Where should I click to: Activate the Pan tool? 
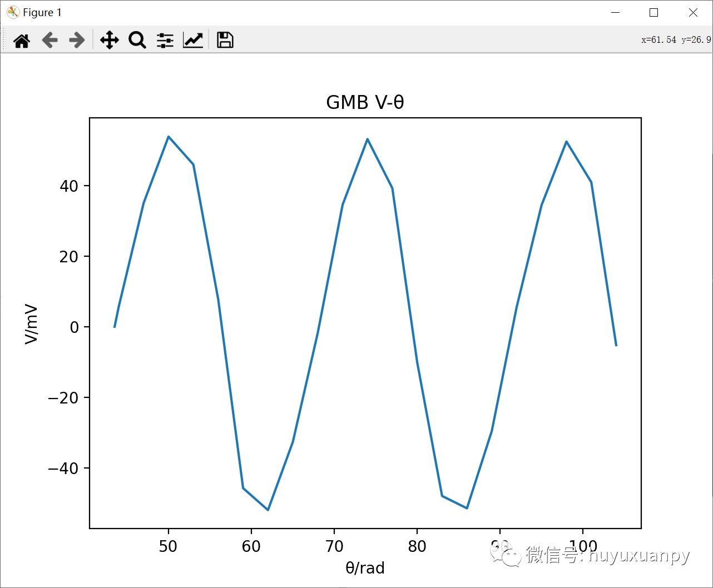click(110, 40)
